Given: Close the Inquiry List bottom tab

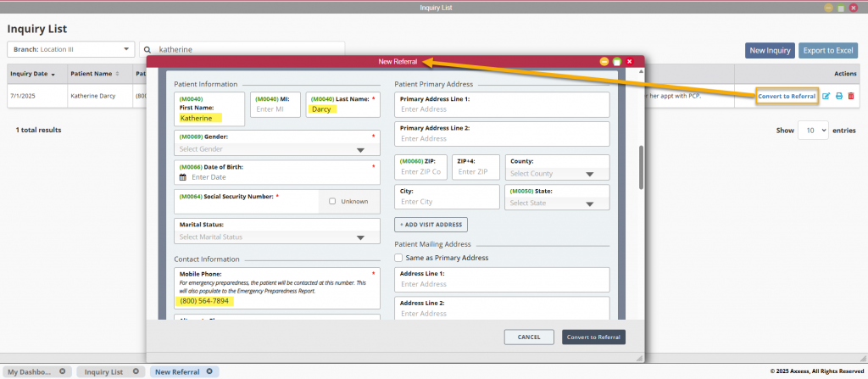Looking at the screenshot, I should 135,371.
